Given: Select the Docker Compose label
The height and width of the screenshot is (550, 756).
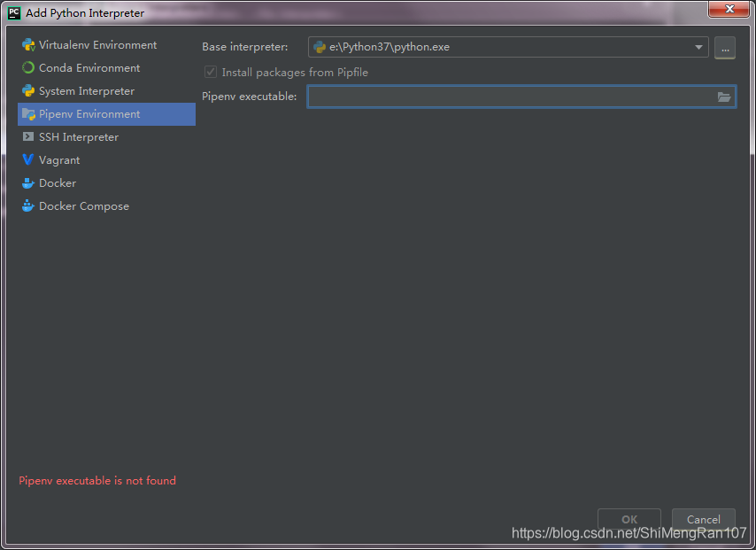Looking at the screenshot, I should [x=84, y=206].
